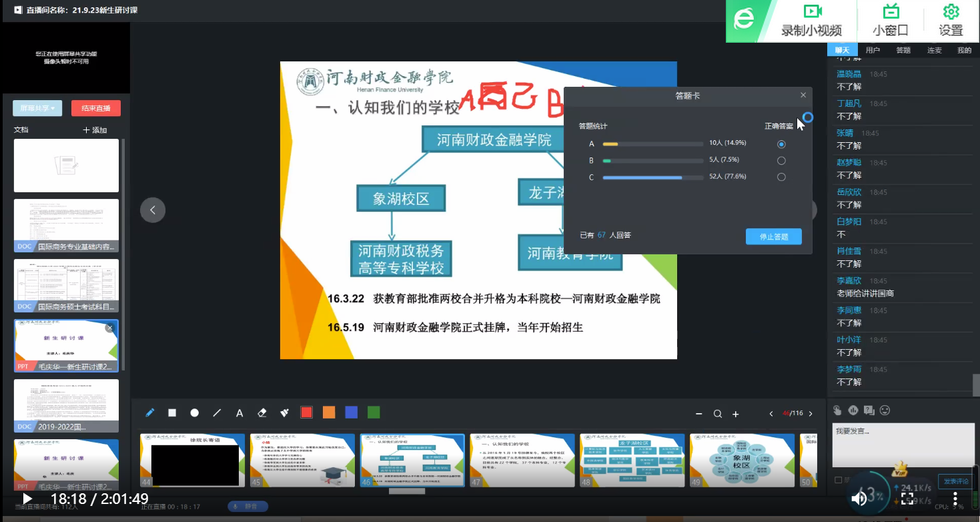Switch to the 答题 tab
Screen dimensions: 980x522
tap(903, 50)
